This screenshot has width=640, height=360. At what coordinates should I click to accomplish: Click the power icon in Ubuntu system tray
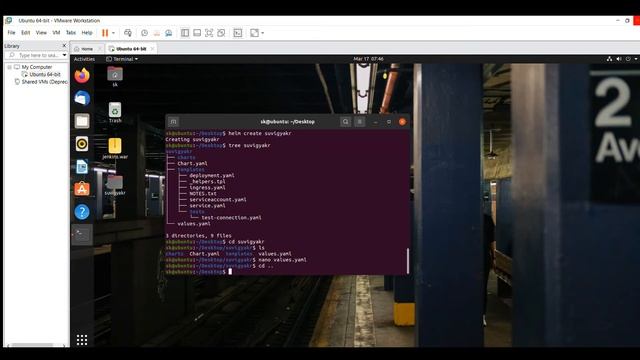click(x=628, y=59)
